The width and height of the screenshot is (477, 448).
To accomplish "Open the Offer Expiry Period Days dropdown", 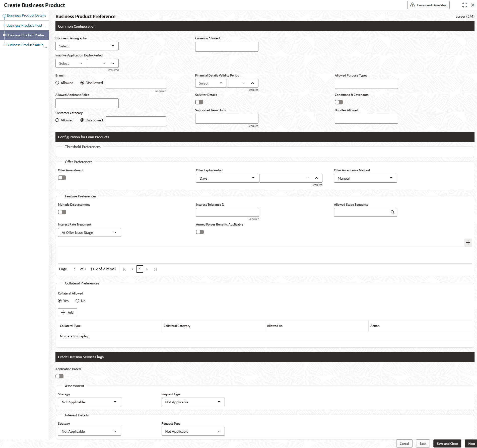I will [227, 178].
